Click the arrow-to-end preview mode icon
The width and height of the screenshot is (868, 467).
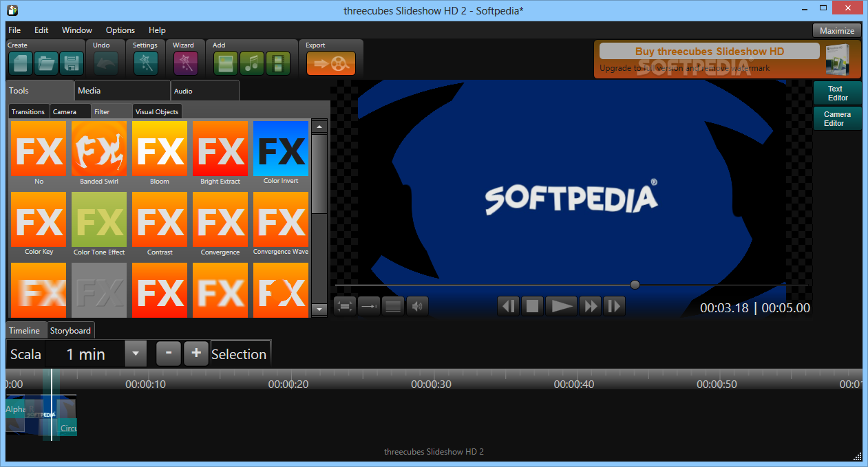coord(369,306)
